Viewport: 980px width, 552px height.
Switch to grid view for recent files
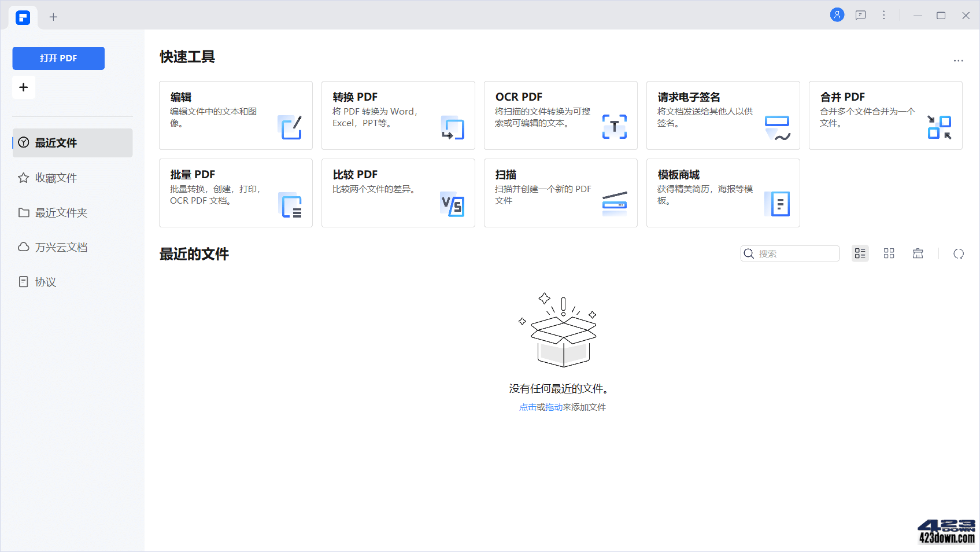(x=889, y=253)
